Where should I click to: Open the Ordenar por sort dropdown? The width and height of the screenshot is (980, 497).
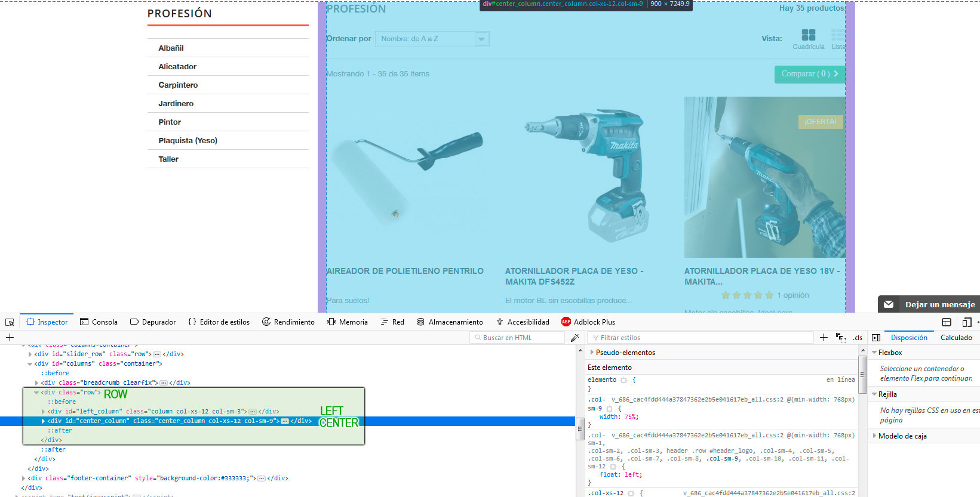tap(432, 39)
